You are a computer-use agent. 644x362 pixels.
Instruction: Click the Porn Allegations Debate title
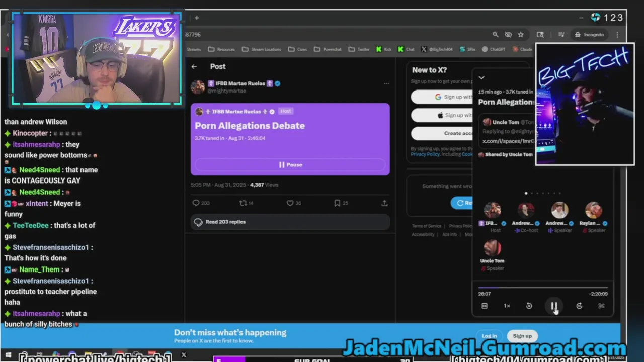point(250,126)
